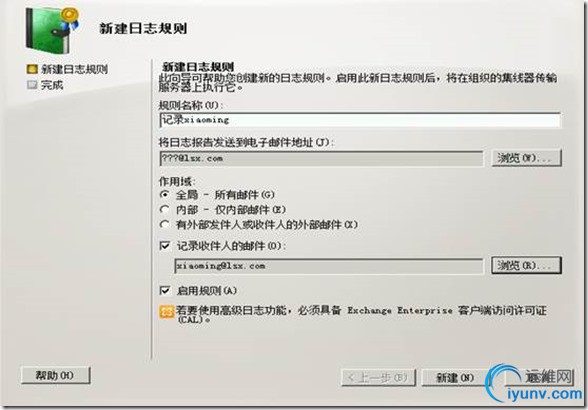The height and width of the screenshot is (410, 588).
Task: Click the green journal book wizard icon
Action: click(x=52, y=32)
